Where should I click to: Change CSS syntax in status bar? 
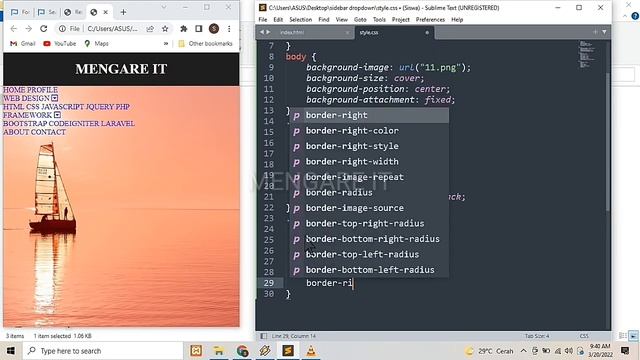click(584, 336)
